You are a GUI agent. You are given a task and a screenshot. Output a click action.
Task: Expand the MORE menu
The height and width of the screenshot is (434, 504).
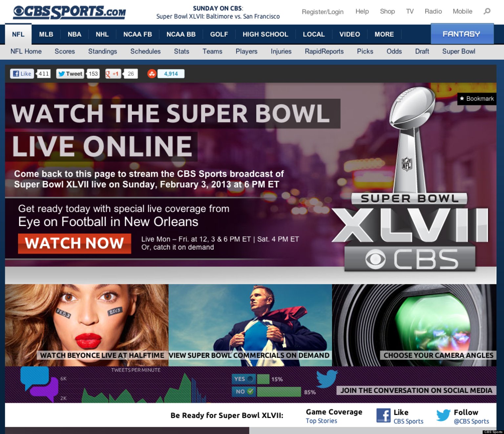click(384, 34)
